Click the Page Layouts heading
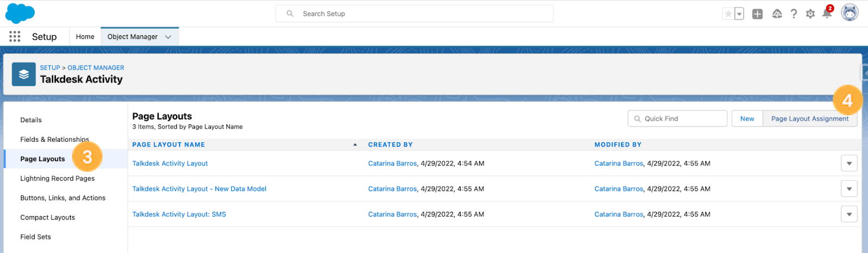Viewport: 868px width, 253px height. pyautogui.click(x=162, y=116)
